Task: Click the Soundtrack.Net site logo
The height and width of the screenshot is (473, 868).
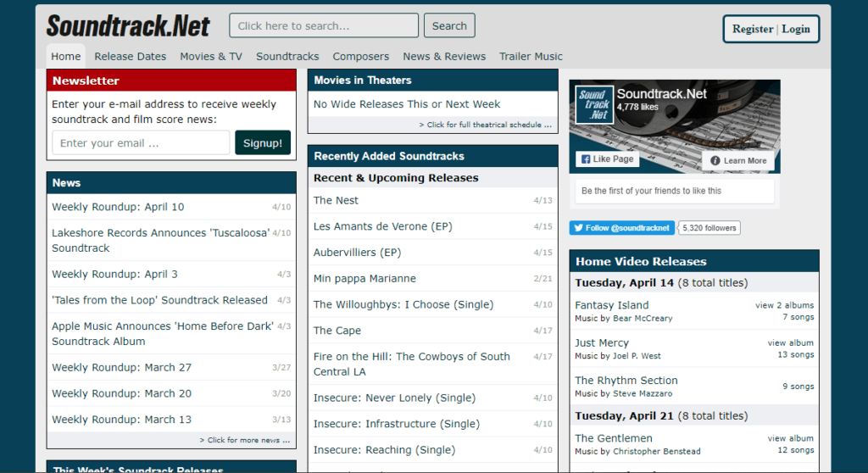Action: click(x=128, y=25)
